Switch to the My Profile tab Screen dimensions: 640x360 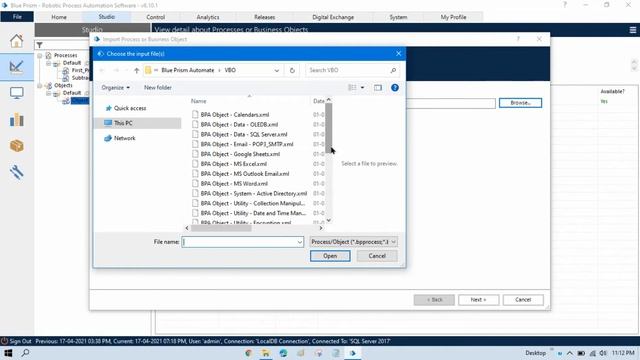tap(453, 17)
